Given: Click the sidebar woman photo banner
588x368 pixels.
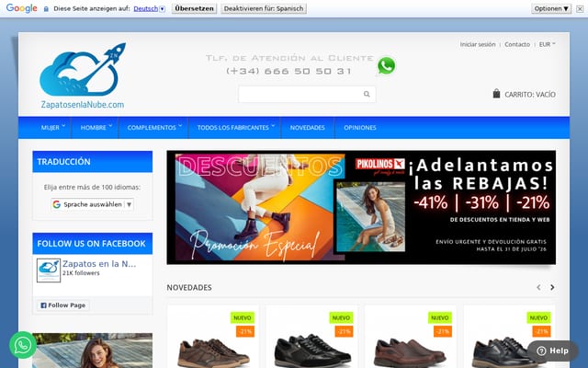Looking at the screenshot, I should [92, 351].
